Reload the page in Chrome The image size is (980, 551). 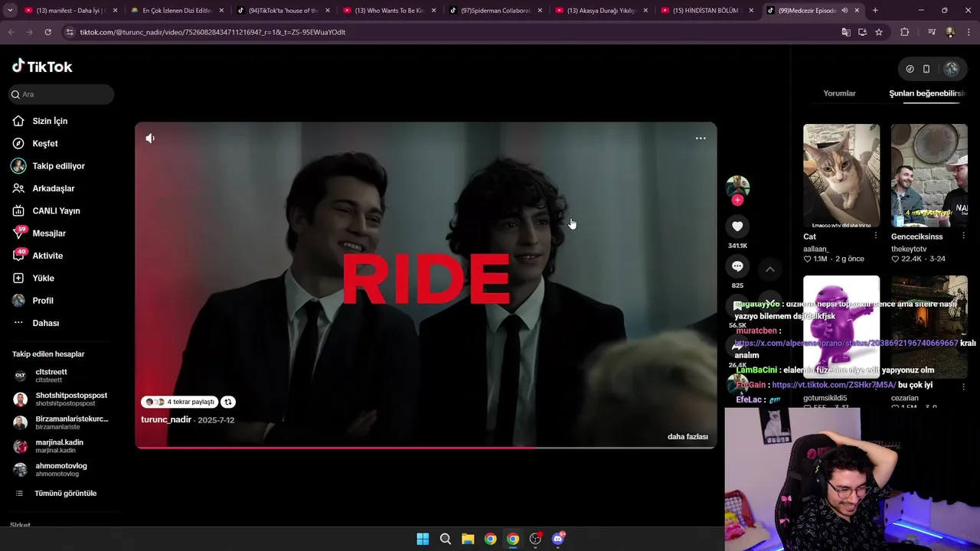(x=47, y=32)
